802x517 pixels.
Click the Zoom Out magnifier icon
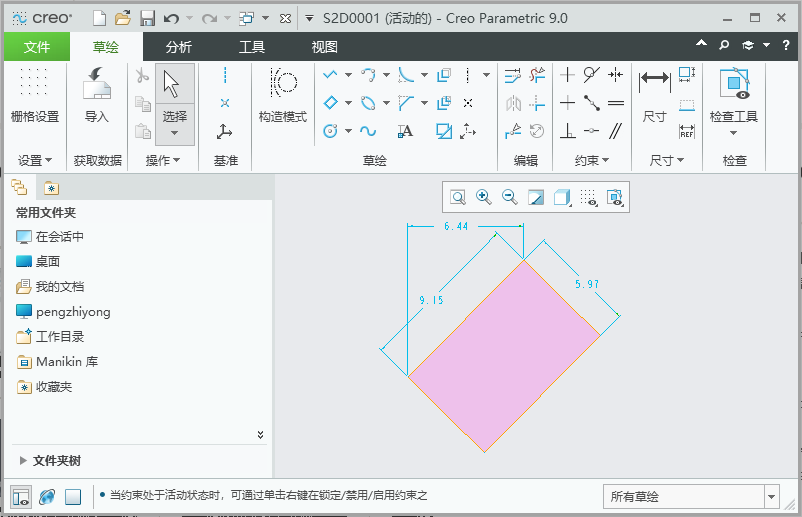tap(510, 197)
